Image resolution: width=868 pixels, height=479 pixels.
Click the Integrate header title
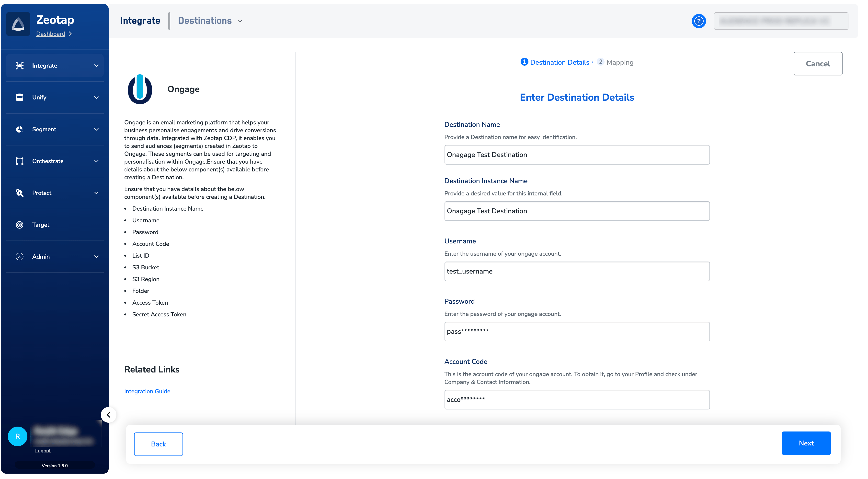[140, 21]
